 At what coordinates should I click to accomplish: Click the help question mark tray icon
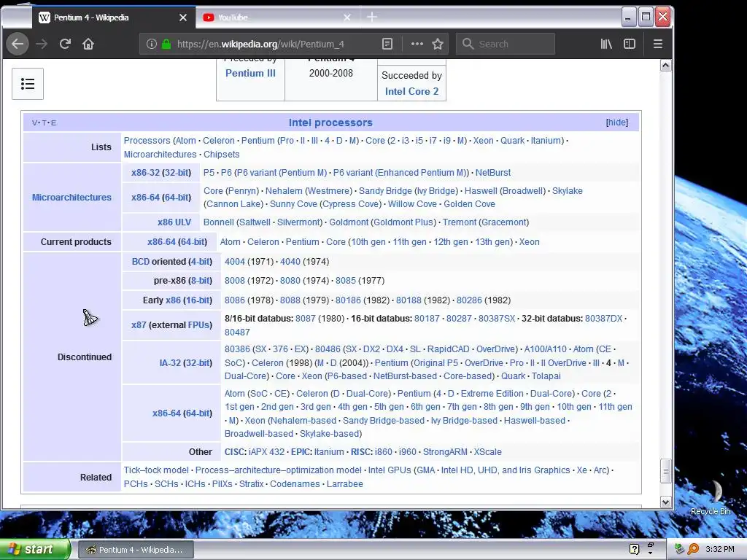pos(634,549)
